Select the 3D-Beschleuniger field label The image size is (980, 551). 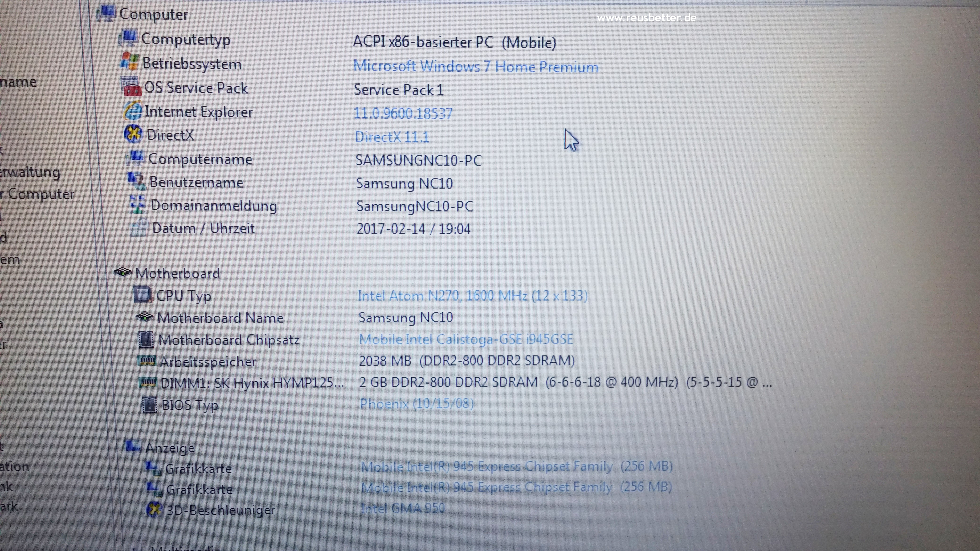click(x=221, y=510)
